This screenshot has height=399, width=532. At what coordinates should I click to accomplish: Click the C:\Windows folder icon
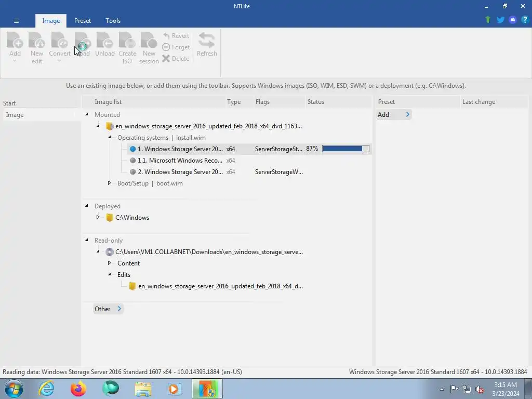(x=110, y=218)
